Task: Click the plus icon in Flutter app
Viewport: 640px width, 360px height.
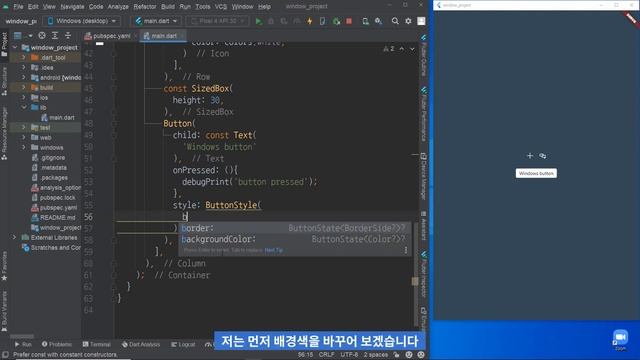Action: tap(530, 156)
